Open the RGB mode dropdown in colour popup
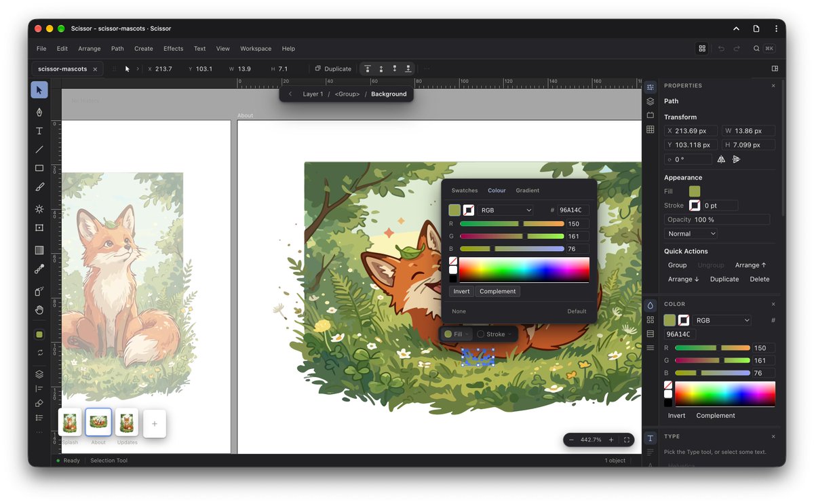814x504 pixels. tap(506, 210)
